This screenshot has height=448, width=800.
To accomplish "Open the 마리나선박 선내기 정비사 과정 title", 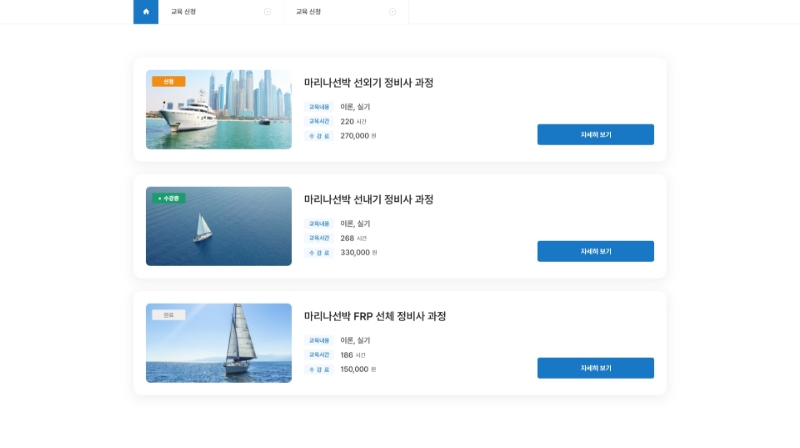I will pos(368,200).
